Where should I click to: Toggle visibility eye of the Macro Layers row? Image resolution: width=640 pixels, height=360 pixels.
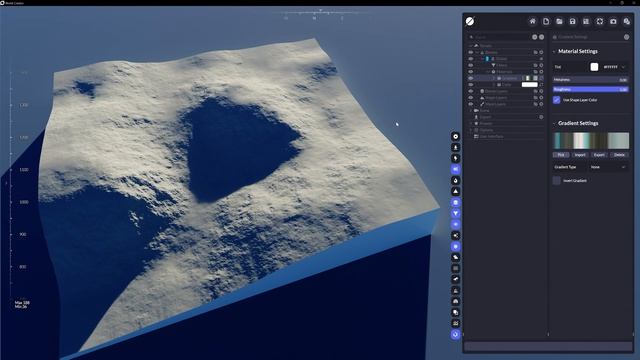pos(471,104)
